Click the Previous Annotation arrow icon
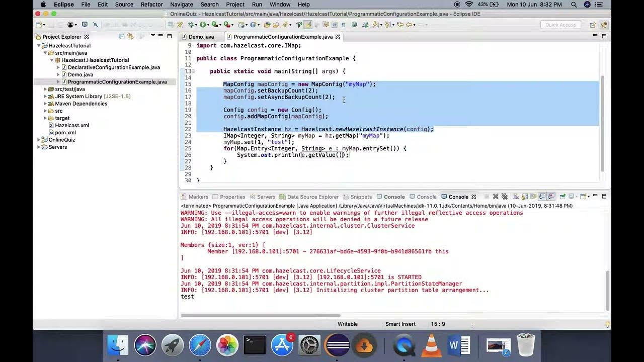The width and height of the screenshot is (644, 362). (x=387, y=25)
